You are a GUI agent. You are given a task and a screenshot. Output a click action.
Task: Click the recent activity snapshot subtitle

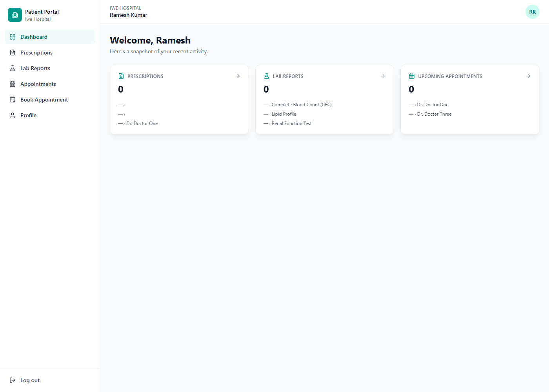[159, 51]
